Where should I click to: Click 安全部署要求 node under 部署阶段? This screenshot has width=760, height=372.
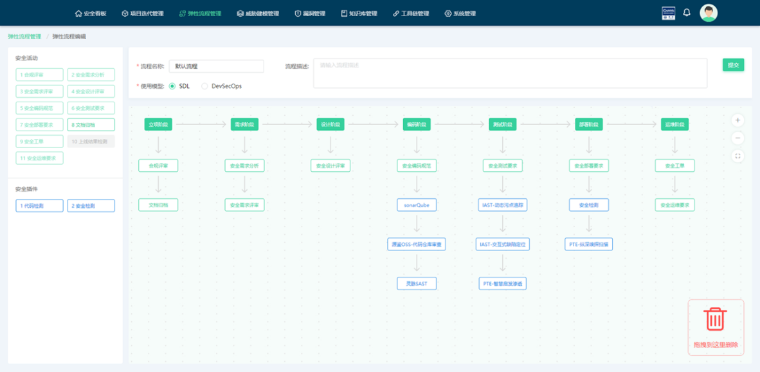tap(589, 165)
